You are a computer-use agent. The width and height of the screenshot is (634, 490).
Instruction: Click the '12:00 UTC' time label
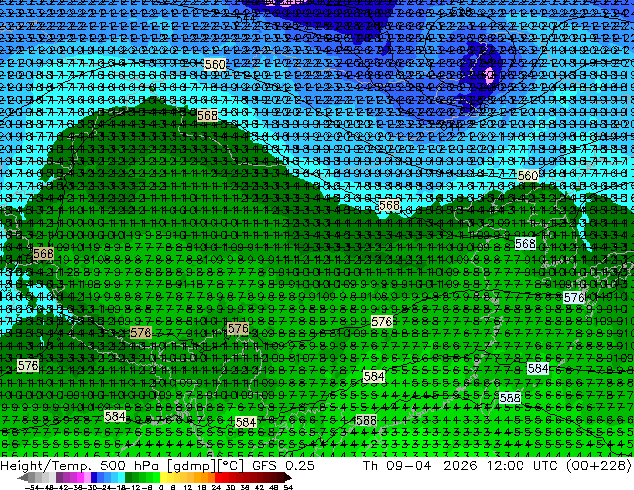coord(523,465)
